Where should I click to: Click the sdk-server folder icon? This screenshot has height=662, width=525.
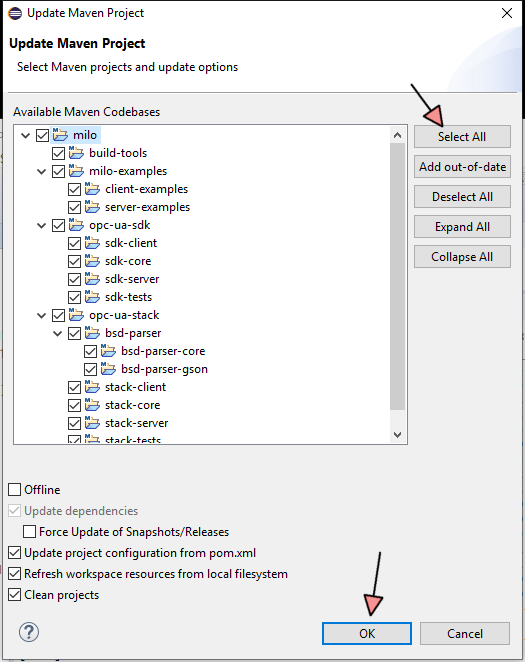click(92, 279)
